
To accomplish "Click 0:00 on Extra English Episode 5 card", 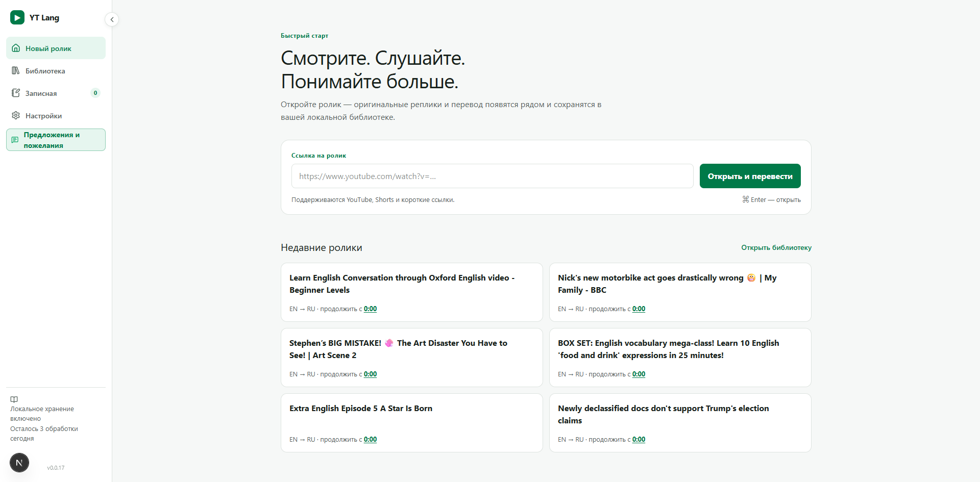I will 370,440.
